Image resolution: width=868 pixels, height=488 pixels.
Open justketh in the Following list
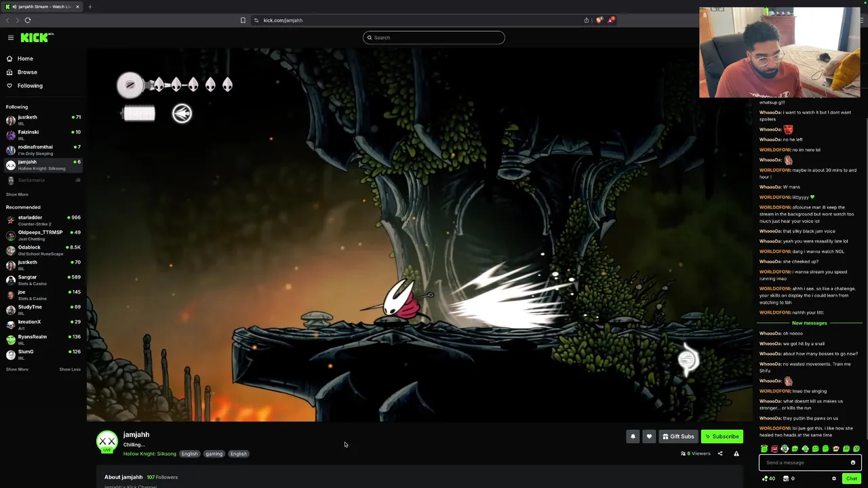coord(43,120)
